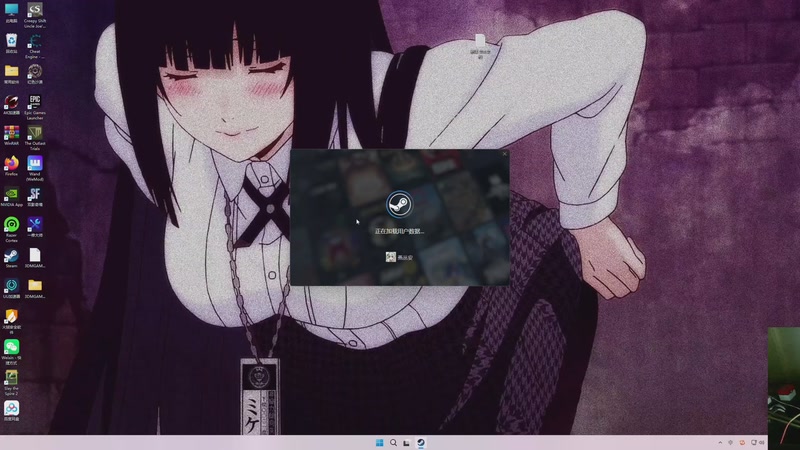Open the WinRAR desktop shortcut
The width and height of the screenshot is (800, 450).
pyautogui.click(x=11, y=135)
